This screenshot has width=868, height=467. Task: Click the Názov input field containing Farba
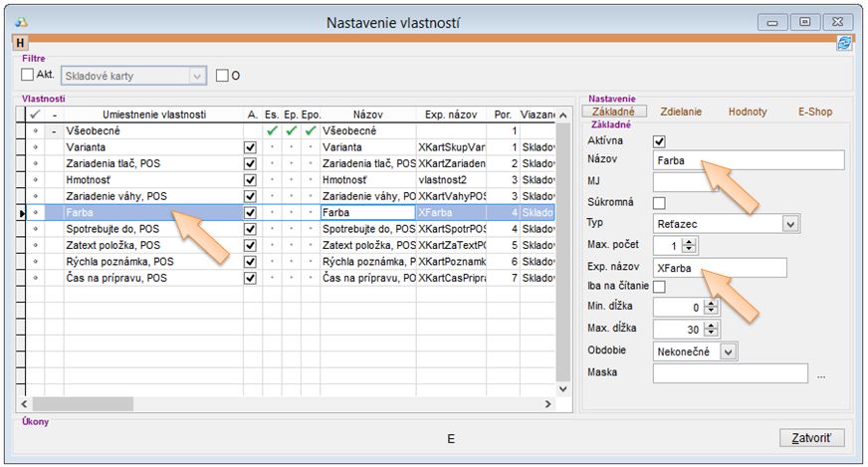pyautogui.click(x=748, y=160)
